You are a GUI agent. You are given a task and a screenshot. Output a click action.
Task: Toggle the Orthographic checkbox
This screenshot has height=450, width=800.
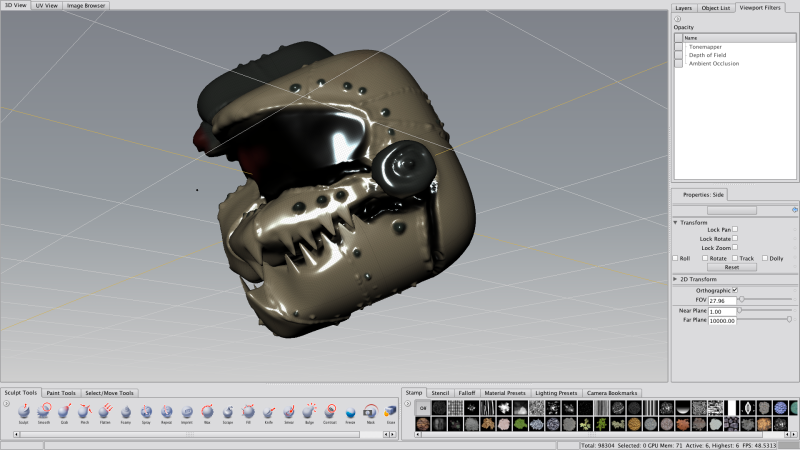[735, 290]
